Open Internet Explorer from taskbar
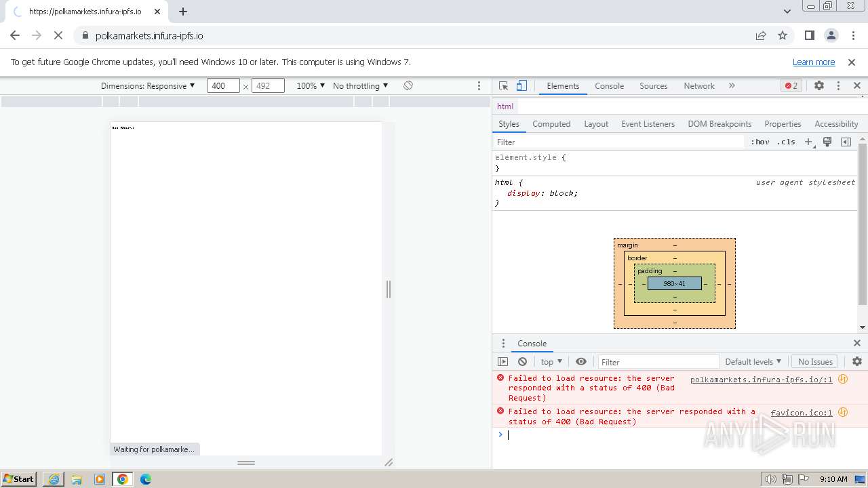 click(x=54, y=479)
